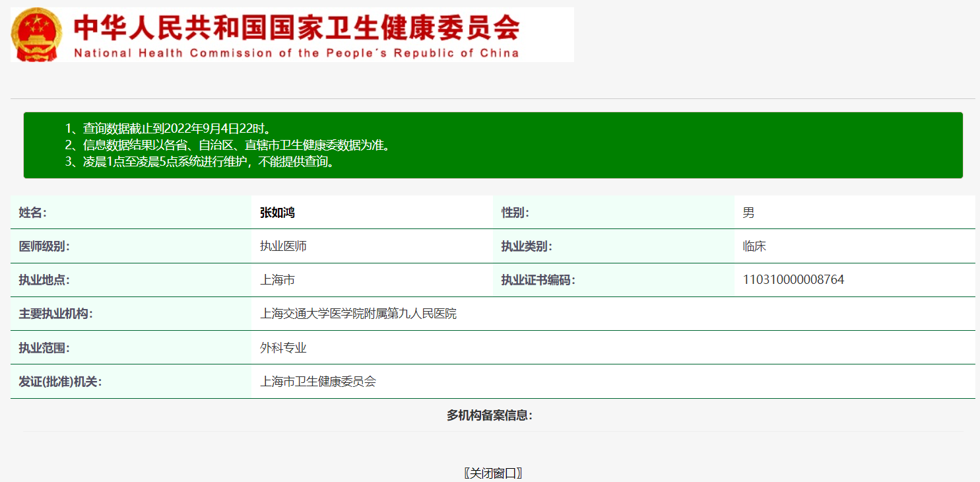Select the location value 上海市
This screenshot has height=482, width=980.
(x=277, y=280)
